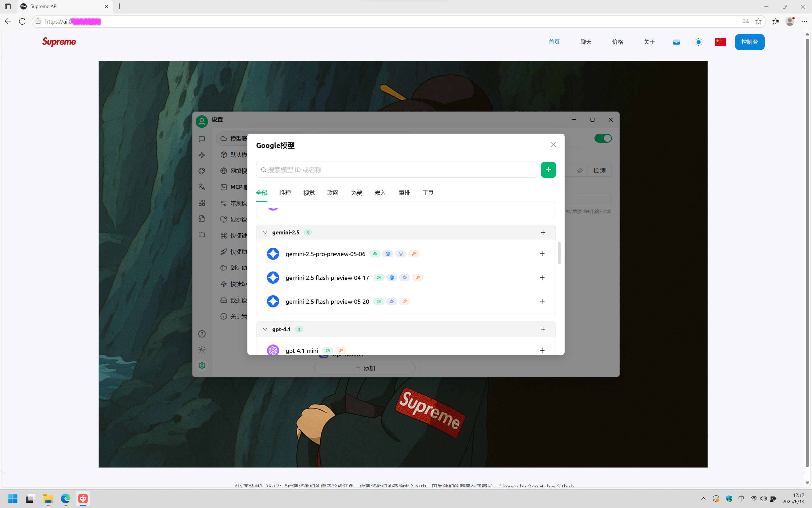Toggle the provider enable switch
The image size is (812, 508).
603,138
